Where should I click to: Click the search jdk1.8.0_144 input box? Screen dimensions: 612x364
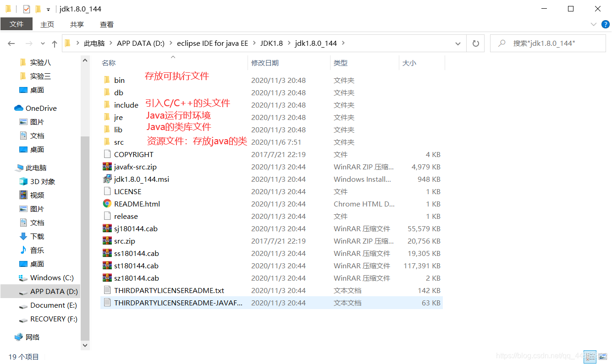[x=548, y=43]
